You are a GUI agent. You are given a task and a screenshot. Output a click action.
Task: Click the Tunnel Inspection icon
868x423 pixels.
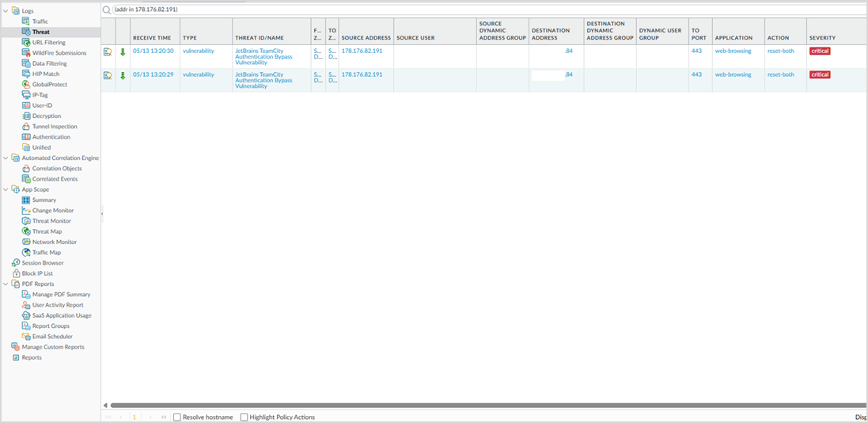pyautogui.click(x=26, y=127)
